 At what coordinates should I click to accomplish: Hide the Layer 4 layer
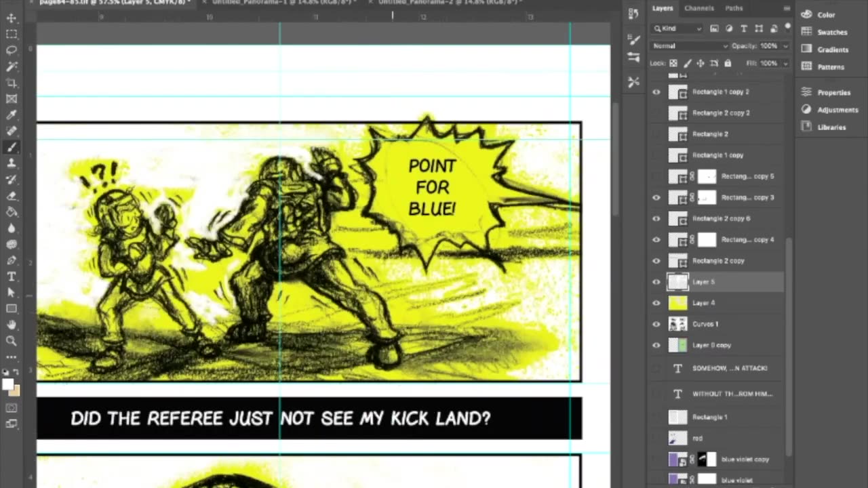point(656,303)
